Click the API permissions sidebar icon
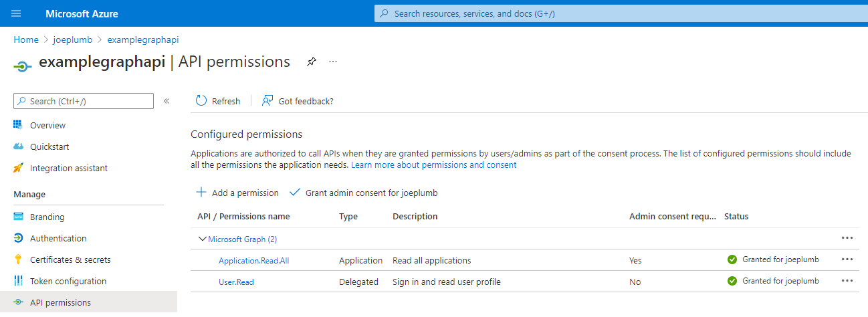Viewport: 868px width, 317px height. click(19, 302)
